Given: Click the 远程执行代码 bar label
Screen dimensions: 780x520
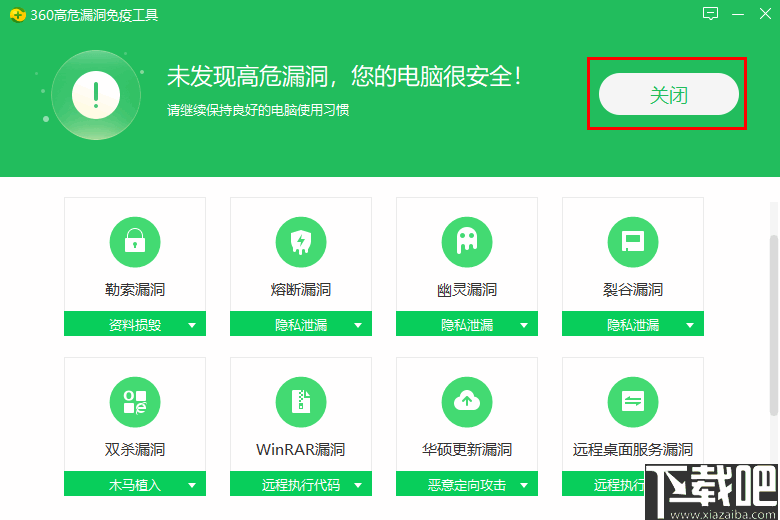Looking at the screenshot, I should pos(301,485).
